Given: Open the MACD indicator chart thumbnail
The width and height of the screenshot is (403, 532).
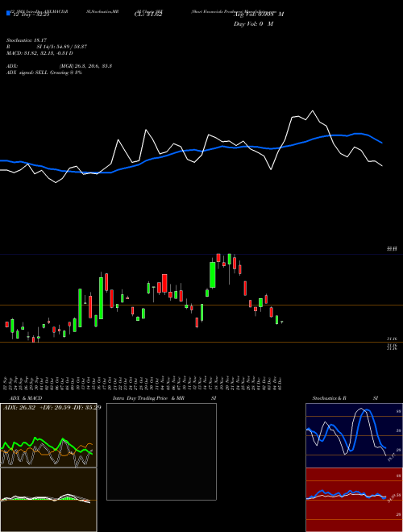Looking at the screenshot, I should [48, 500].
